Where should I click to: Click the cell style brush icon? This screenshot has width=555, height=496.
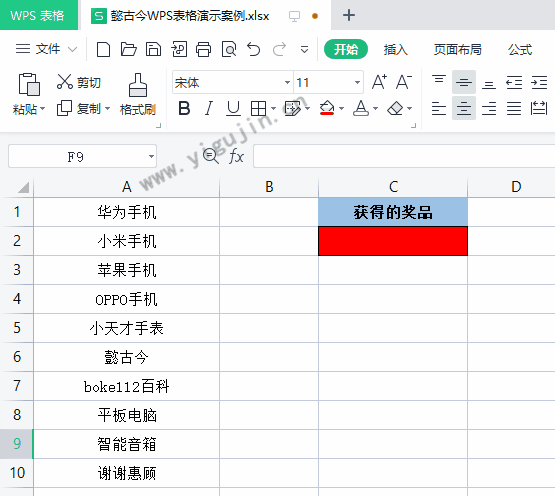[292, 108]
